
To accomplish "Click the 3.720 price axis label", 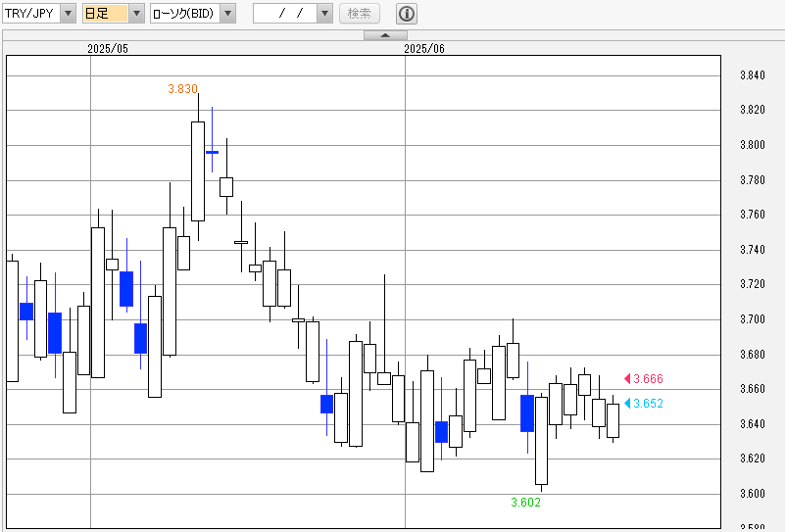I will (x=753, y=284).
